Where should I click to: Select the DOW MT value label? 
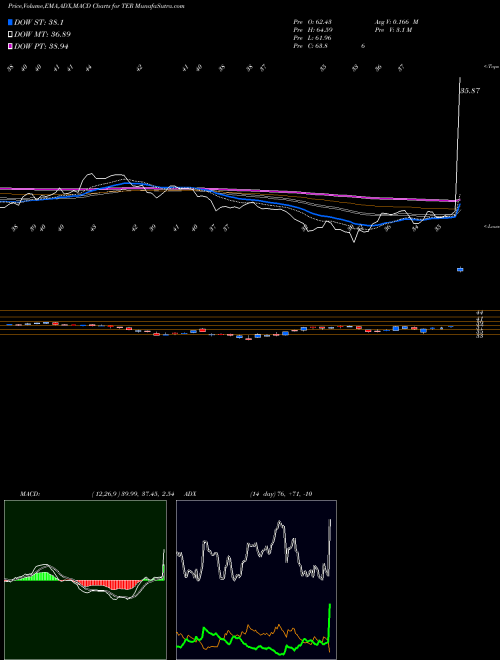click(42, 35)
